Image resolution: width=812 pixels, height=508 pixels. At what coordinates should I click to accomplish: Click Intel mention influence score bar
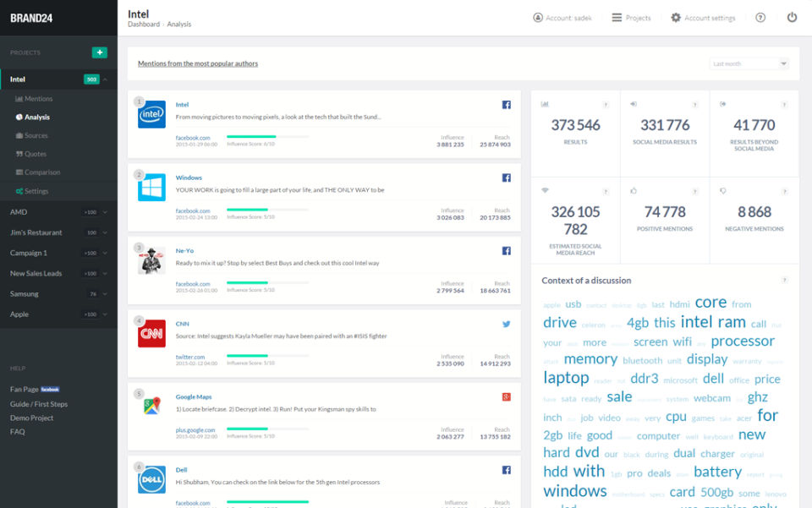point(268,137)
